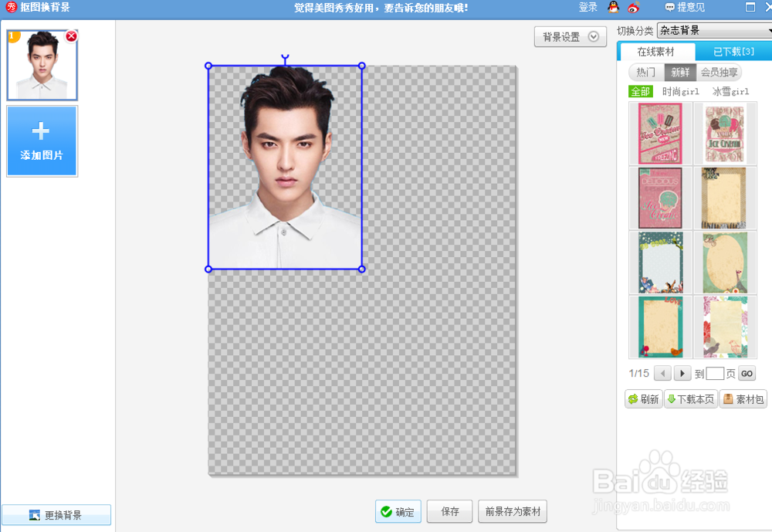The image size is (772, 532).
Task: Open the 提意见 feedback link
Action: point(685,8)
